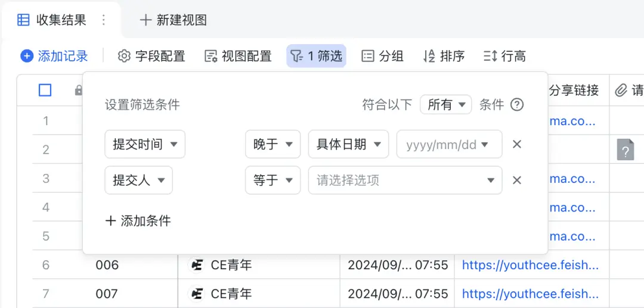Remove the 提交时间 filter condition
This screenshot has width=644, height=308.
(517, 144)
